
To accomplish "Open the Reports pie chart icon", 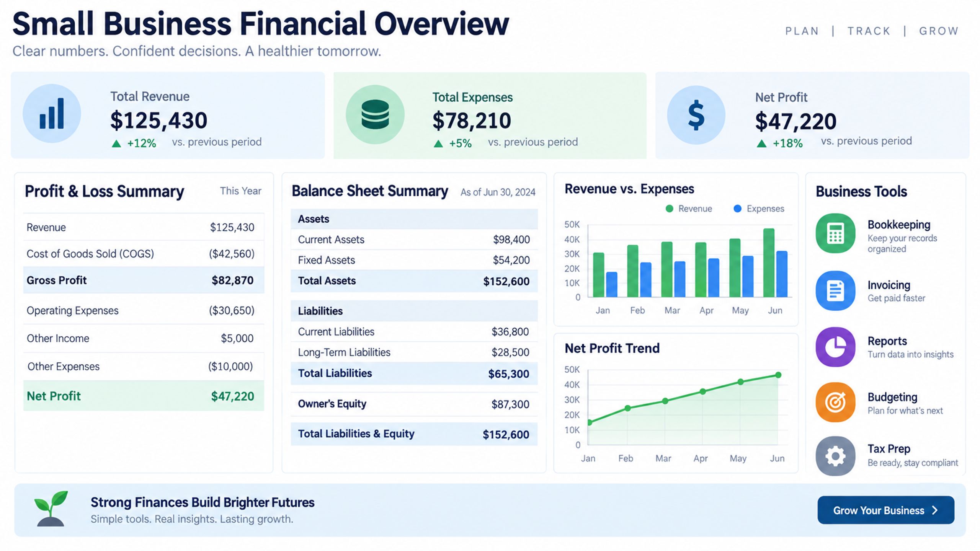I will 835,347.
